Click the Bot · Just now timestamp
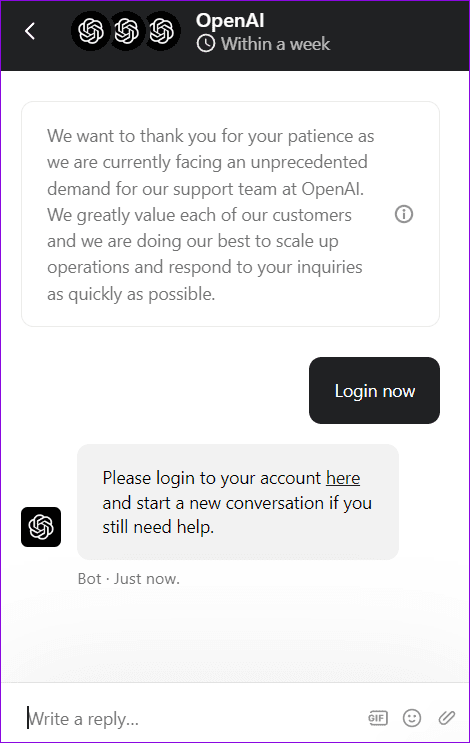The height and width of the screenshot is (744, 470). 129,579
